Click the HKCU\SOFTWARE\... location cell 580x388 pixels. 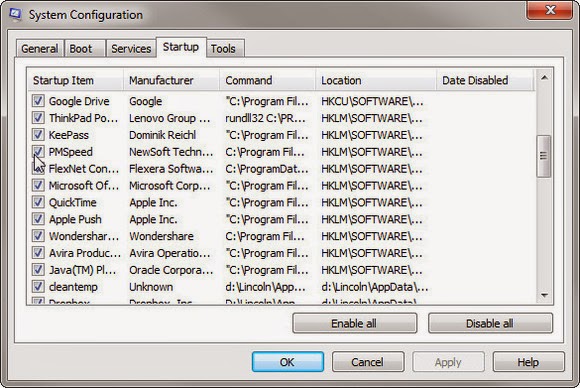(372, 101)
